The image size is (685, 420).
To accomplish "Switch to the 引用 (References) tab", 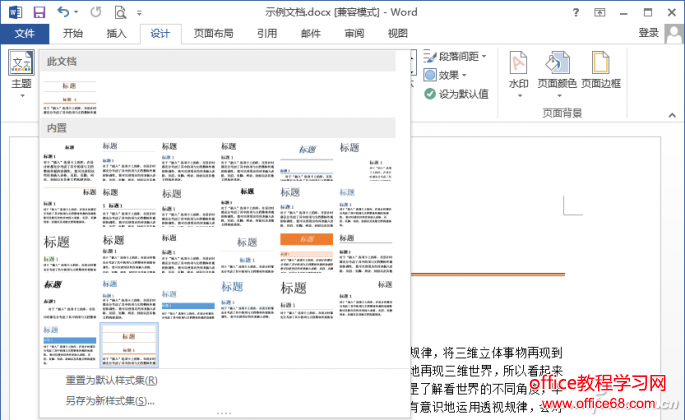I will click(266, 33).
